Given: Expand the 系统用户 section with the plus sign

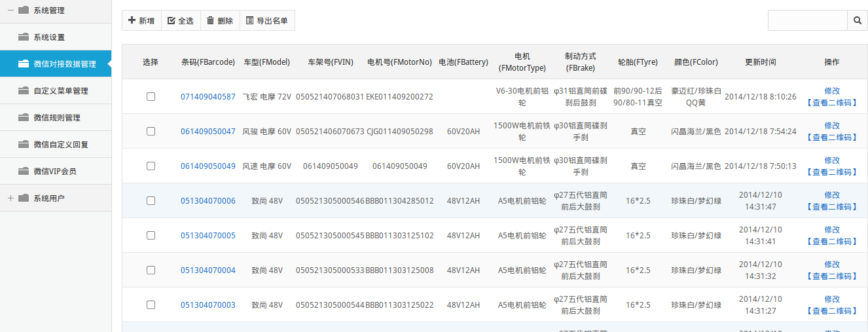Looking at the screenshot, I should (10, 198).
